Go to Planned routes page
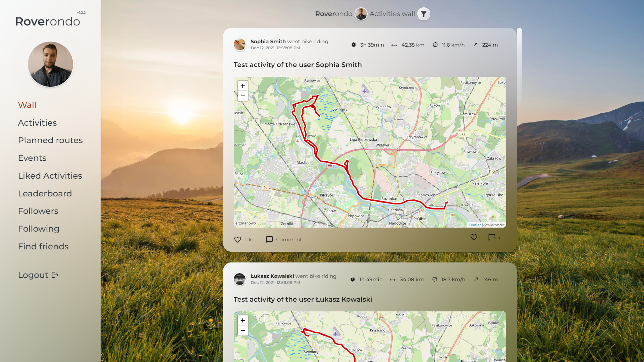644x362 pixels. pyautogui.click(x=50, y=140)
